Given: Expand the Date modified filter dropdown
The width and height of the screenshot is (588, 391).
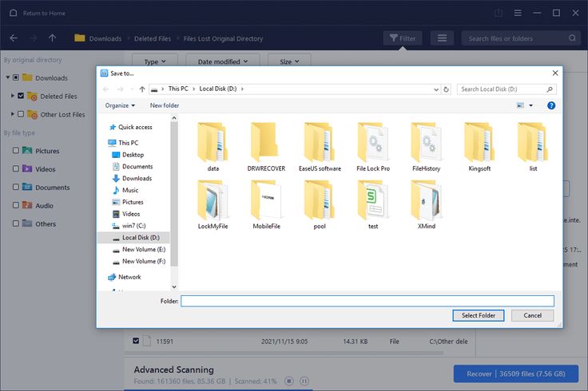Looking at the screenshot, I should tap(223, 61).
